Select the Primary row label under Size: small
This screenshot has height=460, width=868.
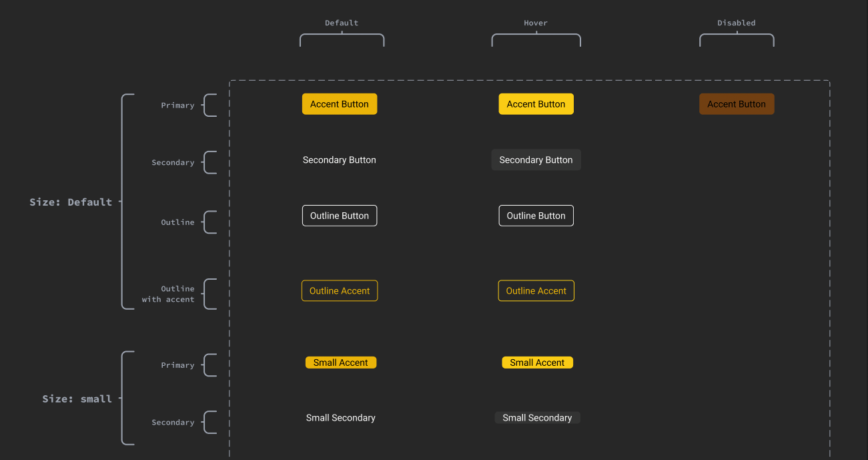tap(177, 365)
